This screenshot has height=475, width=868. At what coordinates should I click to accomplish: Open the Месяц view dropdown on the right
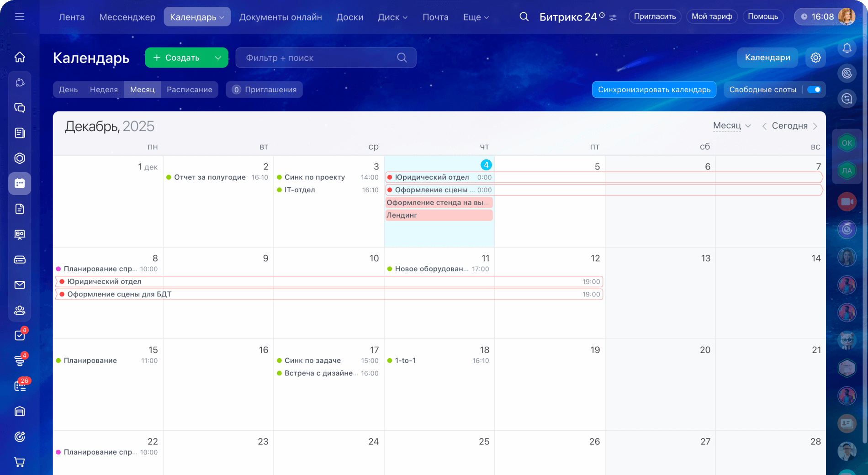coord(731,126)
